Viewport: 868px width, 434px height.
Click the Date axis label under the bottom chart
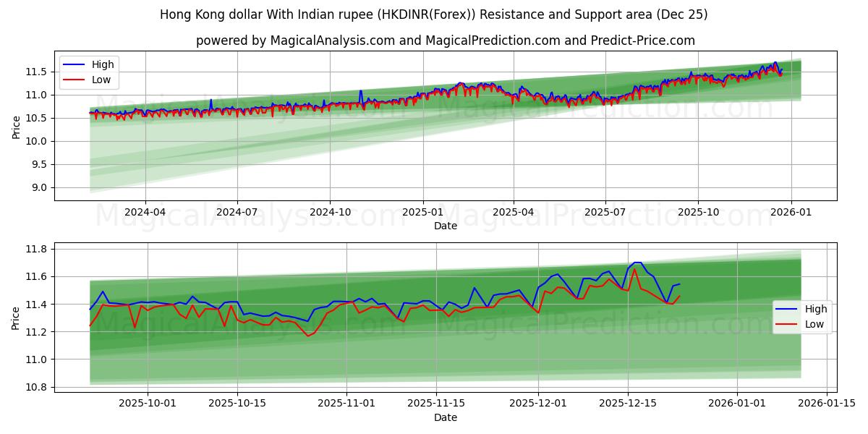point(446,417)
